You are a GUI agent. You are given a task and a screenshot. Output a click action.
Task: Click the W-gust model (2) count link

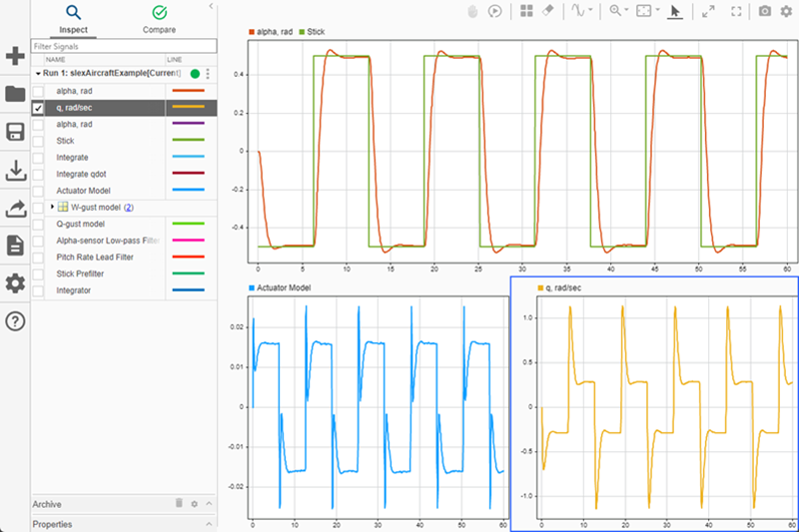tap(128, 207)
